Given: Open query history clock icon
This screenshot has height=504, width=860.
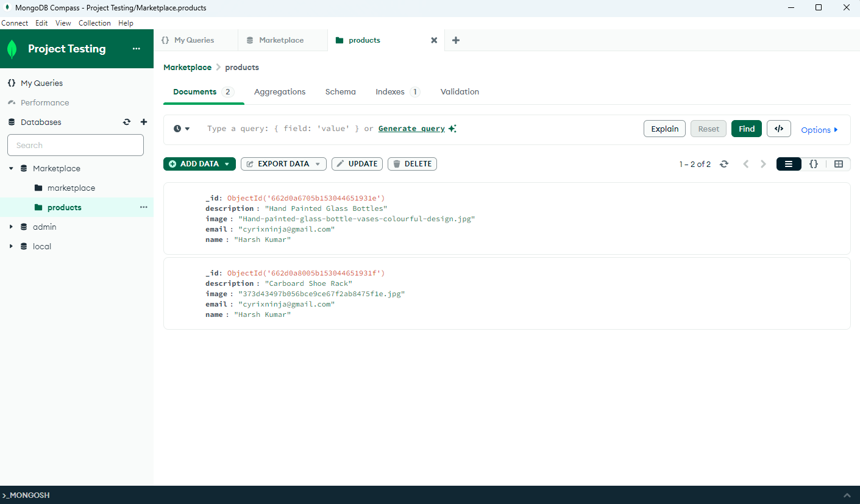Looking at the screenshot, I should [x=182, y=129].
